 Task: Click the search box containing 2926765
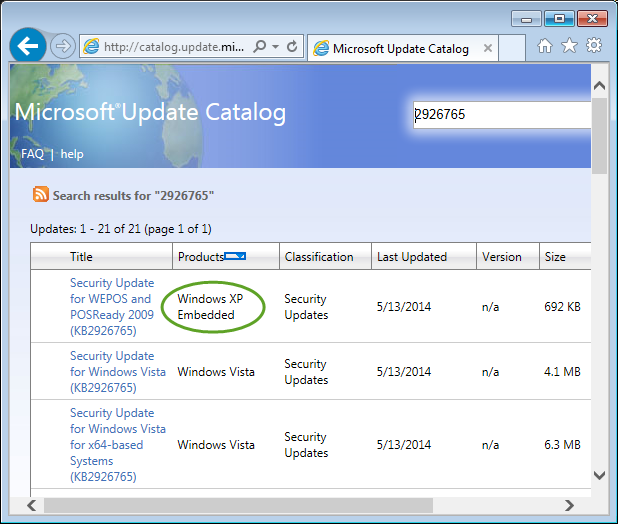pos(500,114)
